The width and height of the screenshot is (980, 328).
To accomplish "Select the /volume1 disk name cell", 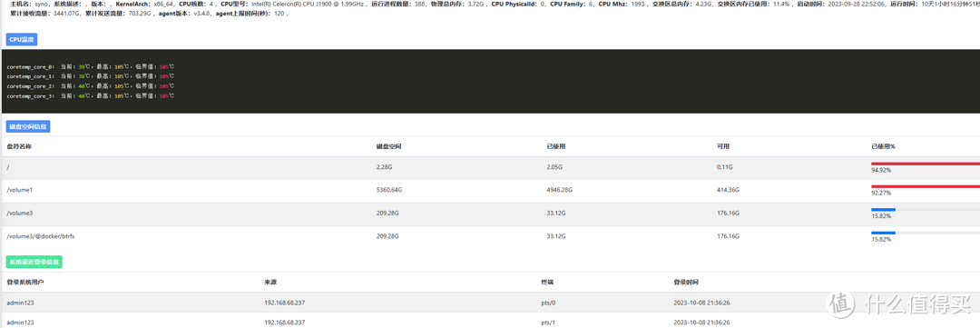I will 19,190.
